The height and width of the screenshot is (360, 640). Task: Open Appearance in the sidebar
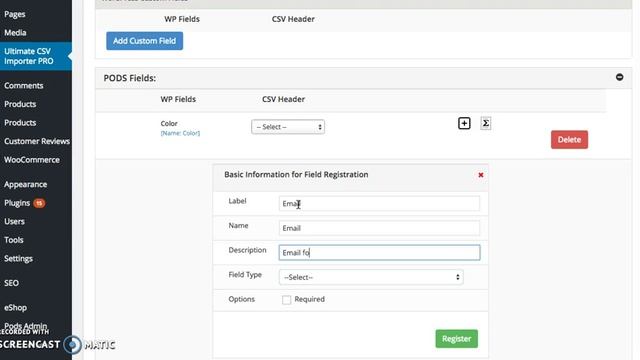pos(25,184)
